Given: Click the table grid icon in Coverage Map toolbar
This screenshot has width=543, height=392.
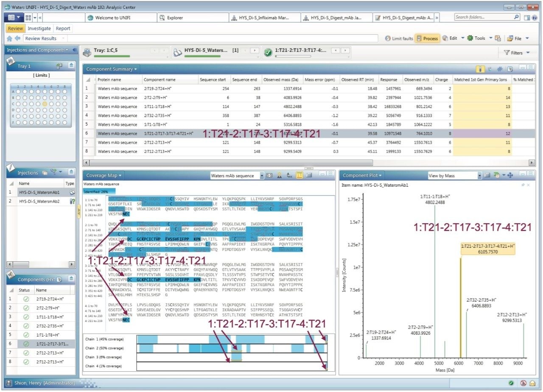Looking at the screenshot, I should (x=309, y=175).
